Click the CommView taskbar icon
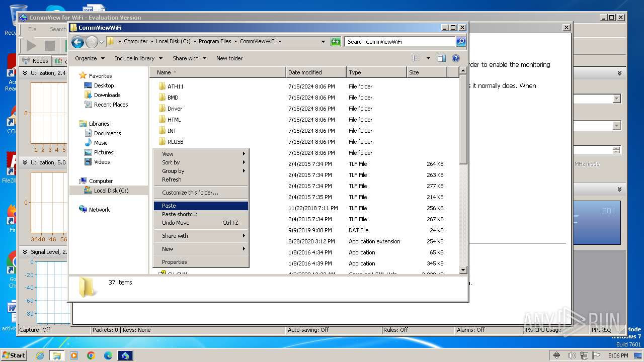 (x=125, y=355)
